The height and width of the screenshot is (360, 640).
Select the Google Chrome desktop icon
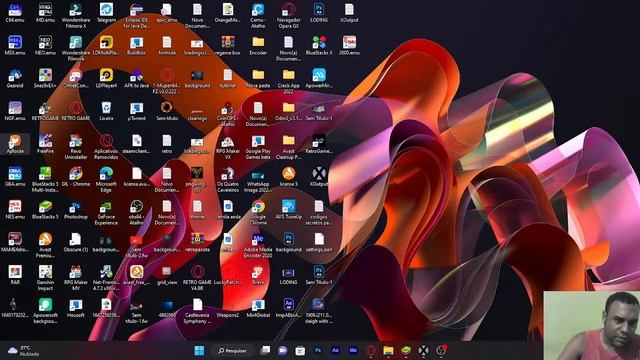tap(258, 213)
